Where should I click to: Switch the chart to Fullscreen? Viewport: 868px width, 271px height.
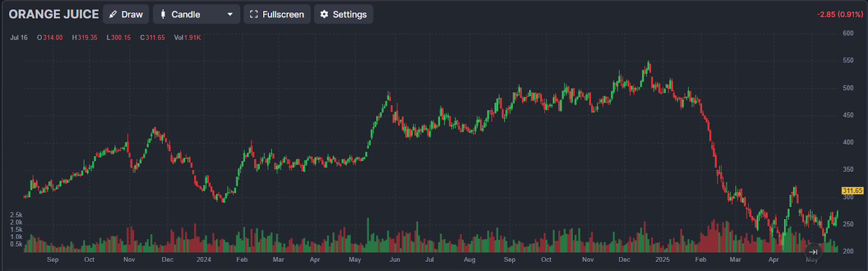[x=277, y=14]
